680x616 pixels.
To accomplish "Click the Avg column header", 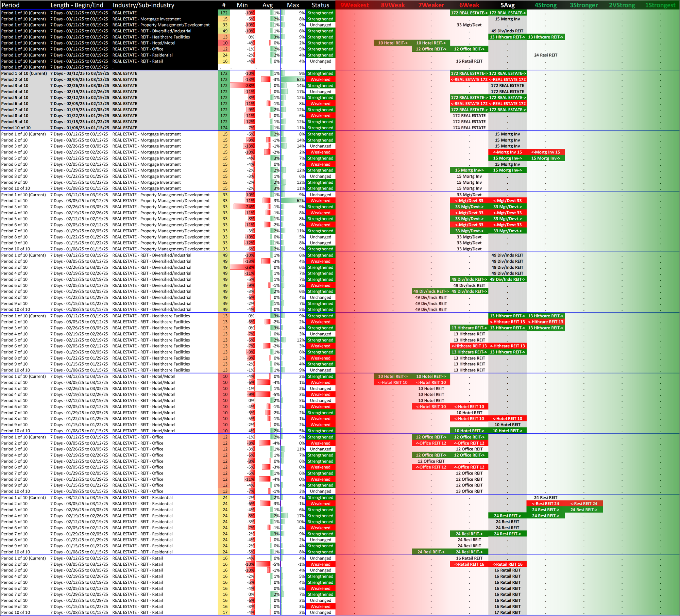I will 268,5.
